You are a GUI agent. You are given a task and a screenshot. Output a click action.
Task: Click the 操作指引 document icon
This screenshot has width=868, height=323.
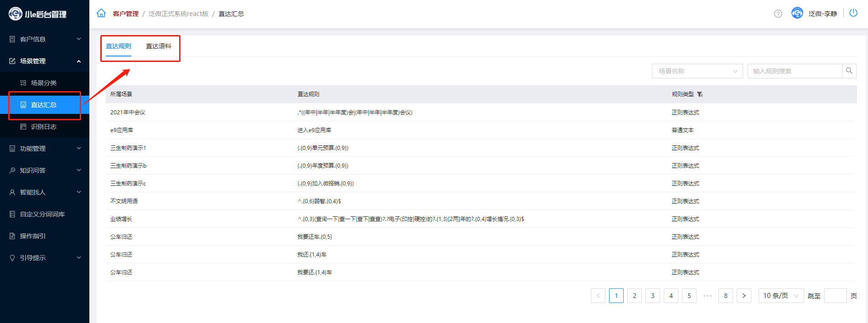click(x=12, y=236)
